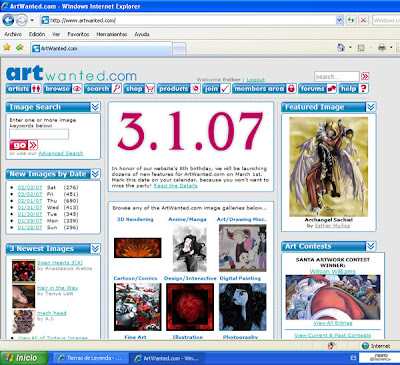The height and width of the screenshot is (365, 400).
Task: Click the browse navigation button with eye icon
Action: pyautogui.click(x=63, y=89)
